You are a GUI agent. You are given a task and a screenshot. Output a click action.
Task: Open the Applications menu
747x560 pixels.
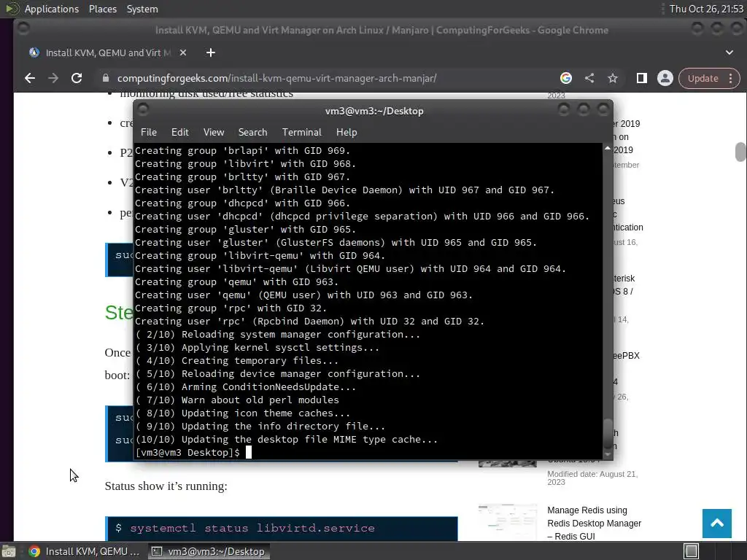[52, 9]
